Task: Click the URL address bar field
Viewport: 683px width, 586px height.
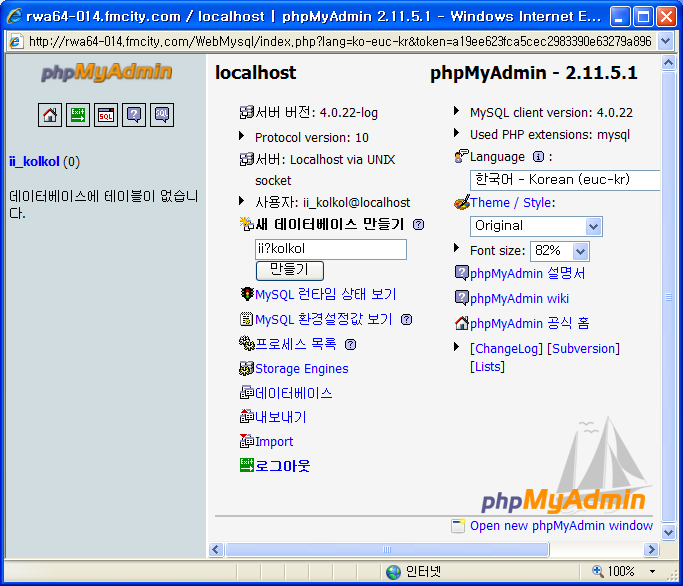Action: click(x=340, y=42)
